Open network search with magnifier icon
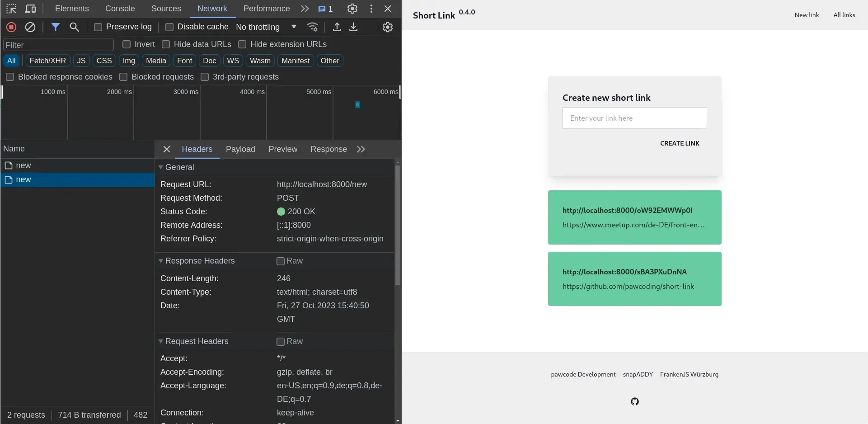Image resolution: width=868 pixels, height=424 pixels. (x=74, y=27)
